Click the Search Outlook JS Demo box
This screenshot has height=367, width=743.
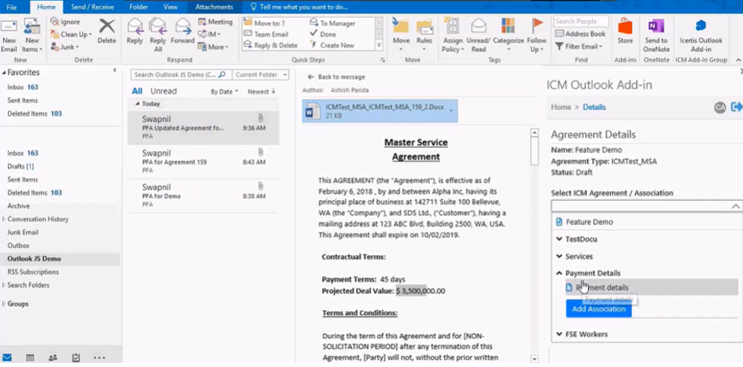[181, 75]
